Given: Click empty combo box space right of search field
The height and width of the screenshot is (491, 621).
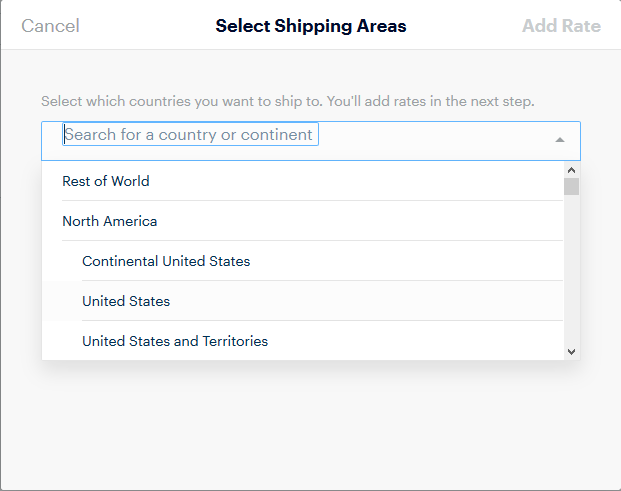Looking at the screenshot, I should (x=436, y=141).
